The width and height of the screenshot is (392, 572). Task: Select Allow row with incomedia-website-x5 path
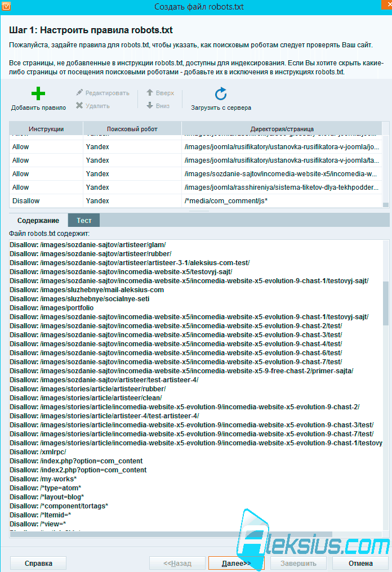tap(195, 173)
